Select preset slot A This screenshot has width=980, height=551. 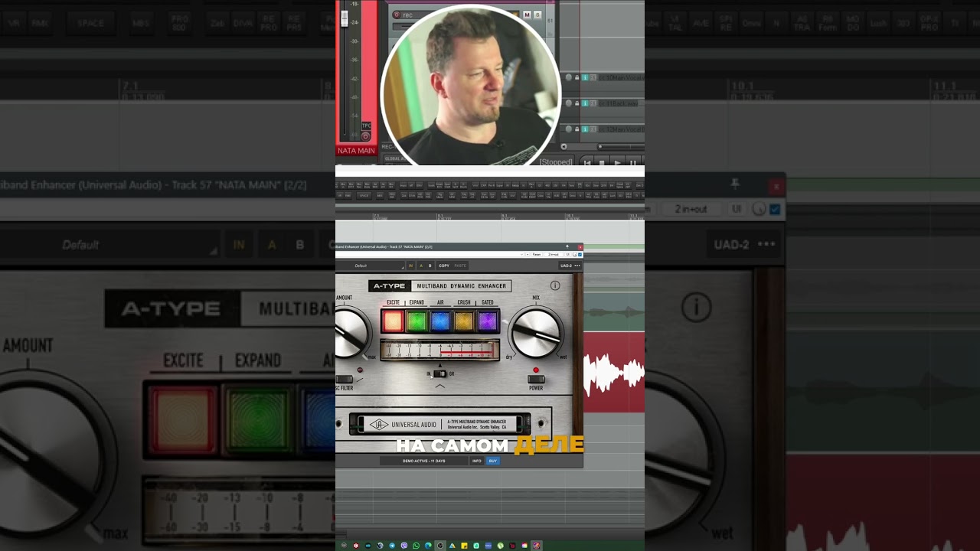pyautogui.click(x=420, y=266)
